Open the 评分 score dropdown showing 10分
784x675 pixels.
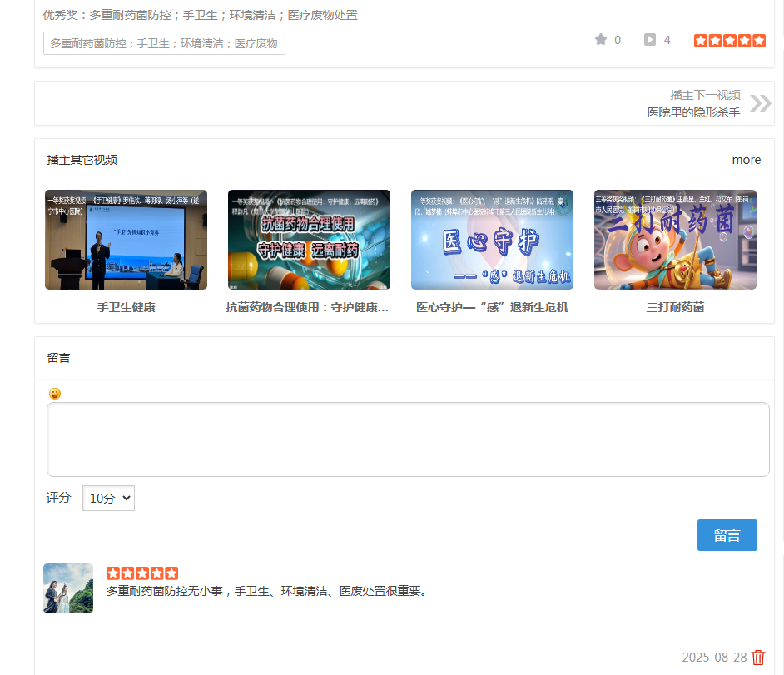[x=107, y=498]
